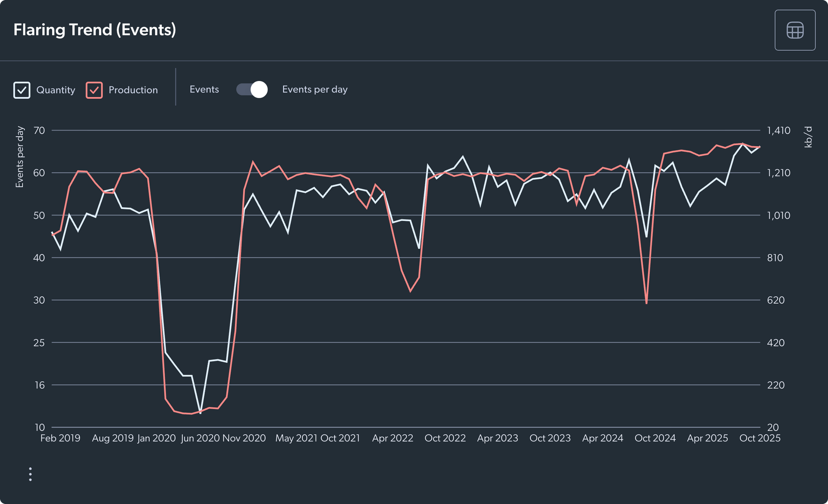Click the table icon to switch display mode
This screenshot has height=504, width=828.
pos(795,30)
